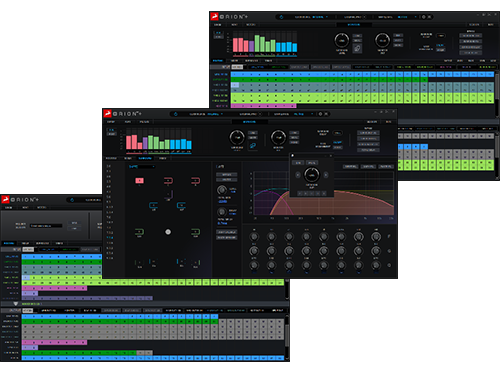Click the power icon in the EQ-graph window header
This screenshot has height=368, width=500.
coord(175,114)
